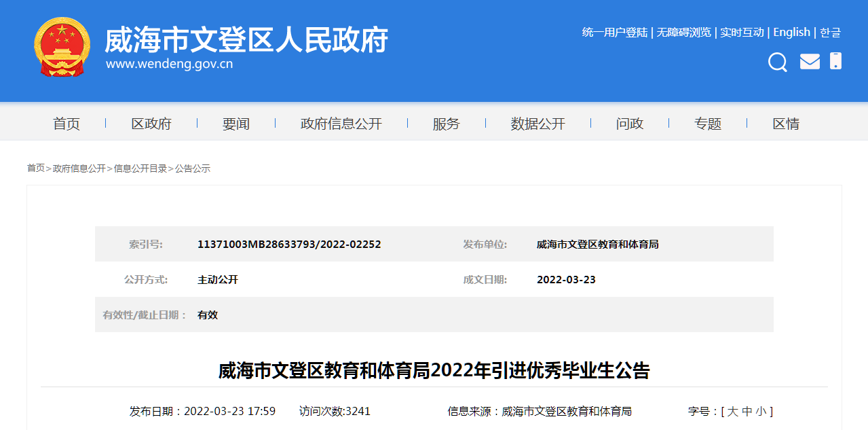Screen dimensions: 868x430
Task: Set font size to 大
Action: [x=733, y=411]
